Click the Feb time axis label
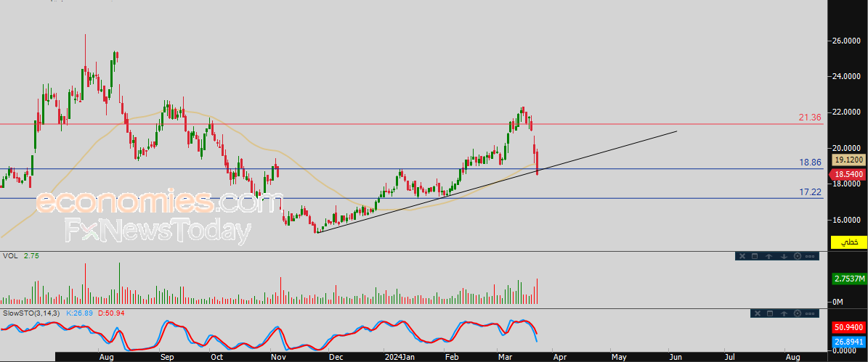 [x=452, y=357]
